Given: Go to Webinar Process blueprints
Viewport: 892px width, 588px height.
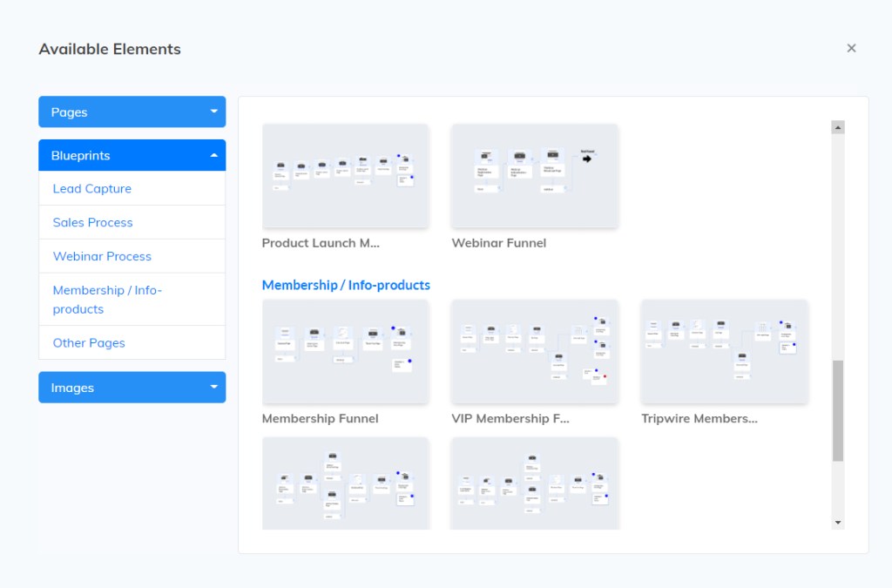Looking at the screenshot, I should 102,256.
